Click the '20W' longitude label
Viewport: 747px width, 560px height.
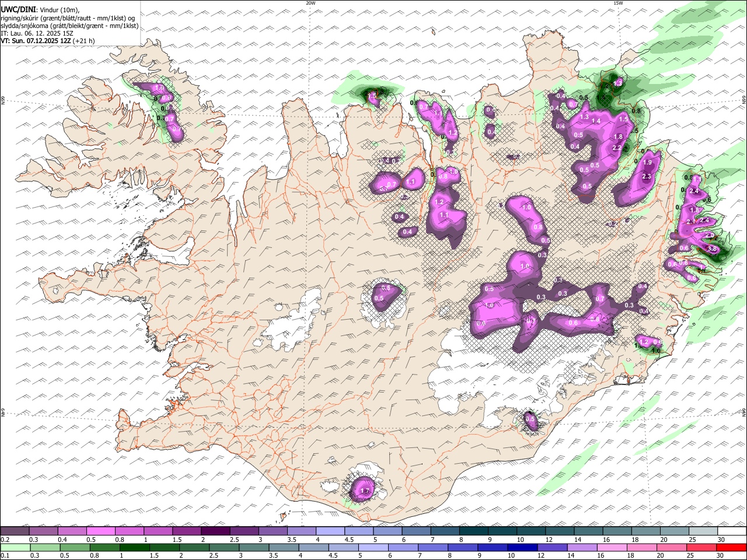(310, 3)
